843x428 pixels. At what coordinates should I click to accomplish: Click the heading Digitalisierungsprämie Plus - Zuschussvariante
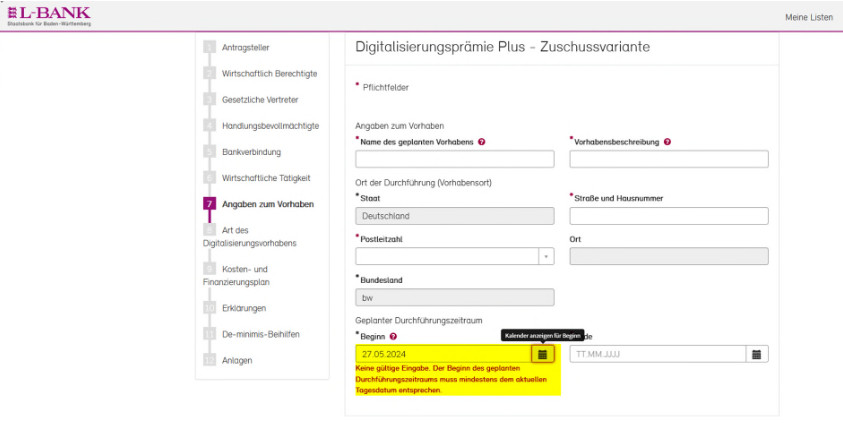point(502,47)
